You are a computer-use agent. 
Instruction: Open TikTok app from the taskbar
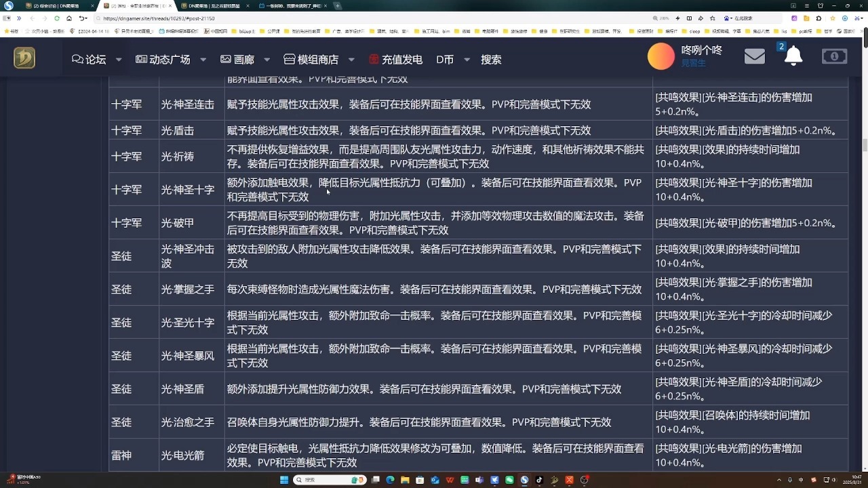point(540,480)
